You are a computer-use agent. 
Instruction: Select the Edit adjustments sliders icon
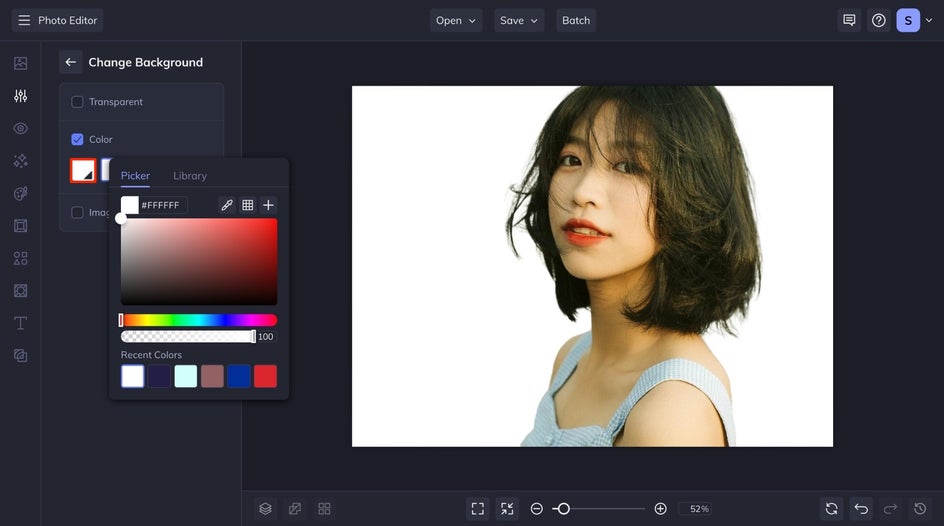(x=20, y=96)
